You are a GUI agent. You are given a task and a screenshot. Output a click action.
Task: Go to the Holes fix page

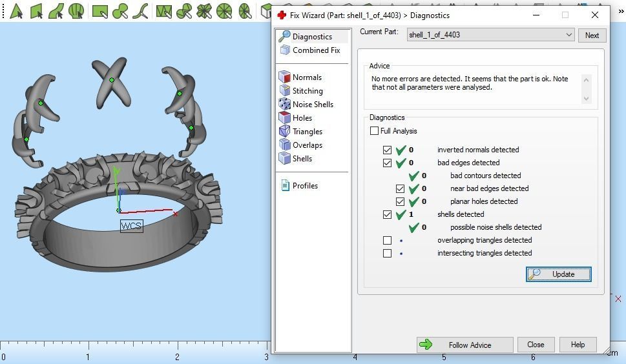tap(302, 117)
